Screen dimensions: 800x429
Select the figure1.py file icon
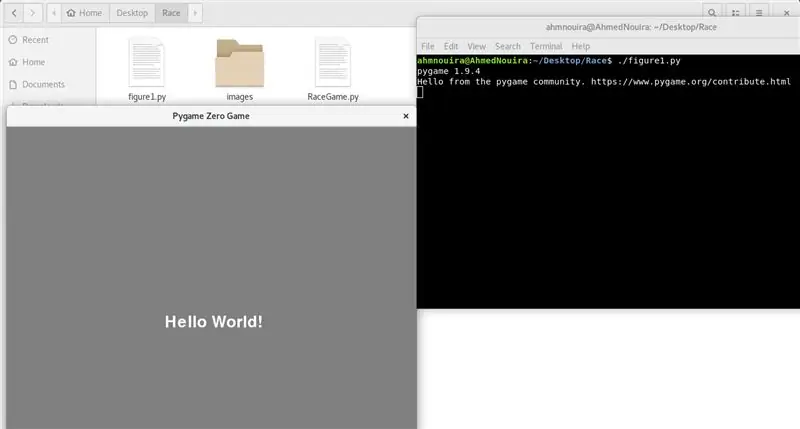point(146,62)
